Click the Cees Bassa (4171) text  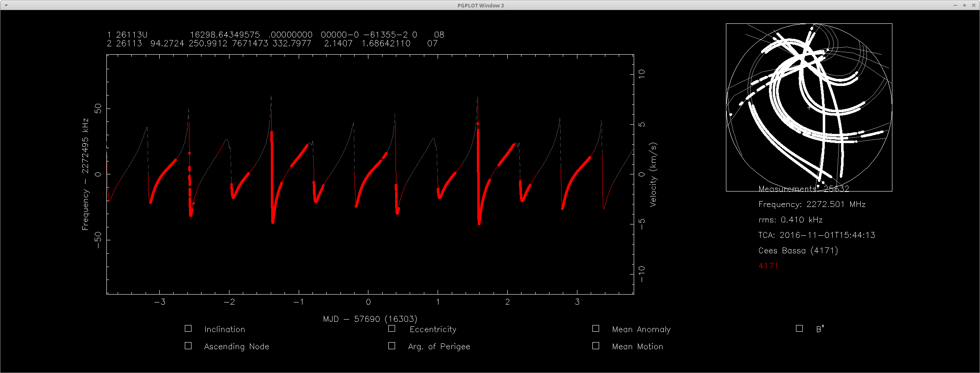798,250
